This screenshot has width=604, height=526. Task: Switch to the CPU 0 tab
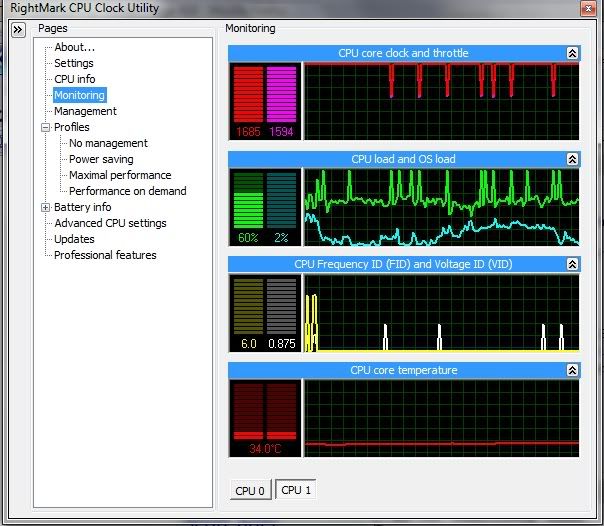click(x=249, y=491)
